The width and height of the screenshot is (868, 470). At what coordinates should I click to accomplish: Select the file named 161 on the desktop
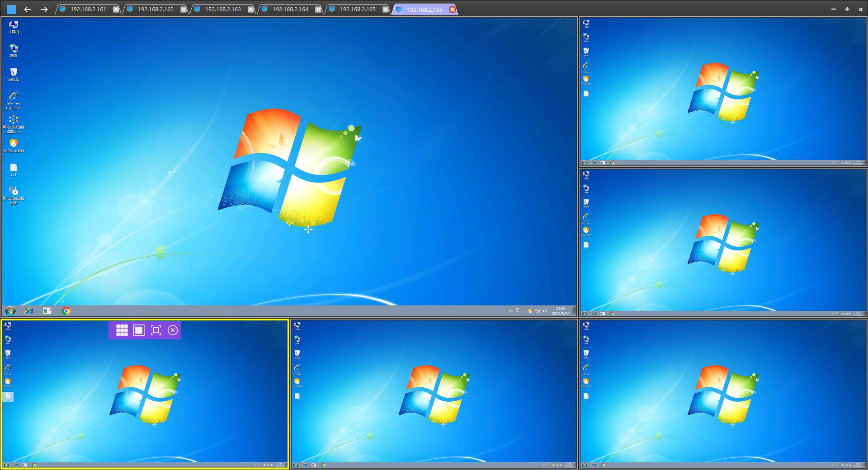(x=14, y=170)
